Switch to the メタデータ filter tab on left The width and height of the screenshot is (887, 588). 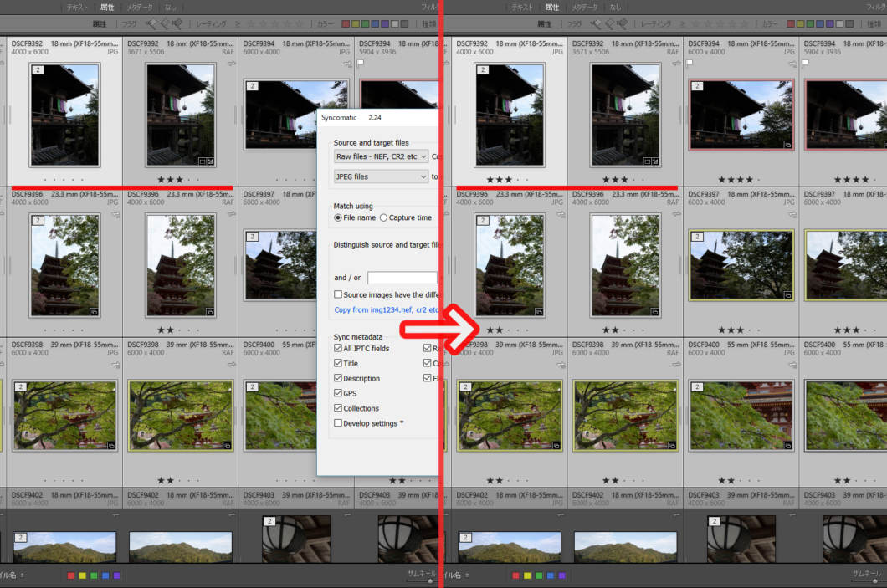139,7
